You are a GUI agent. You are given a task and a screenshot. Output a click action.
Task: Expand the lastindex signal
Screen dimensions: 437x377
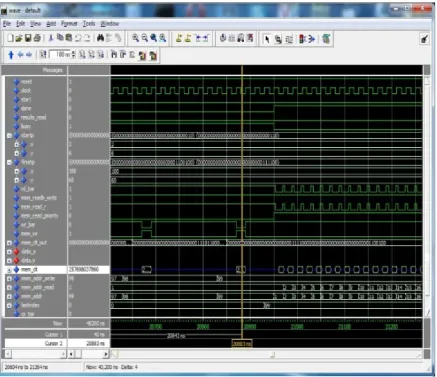[x=9, y=305]
